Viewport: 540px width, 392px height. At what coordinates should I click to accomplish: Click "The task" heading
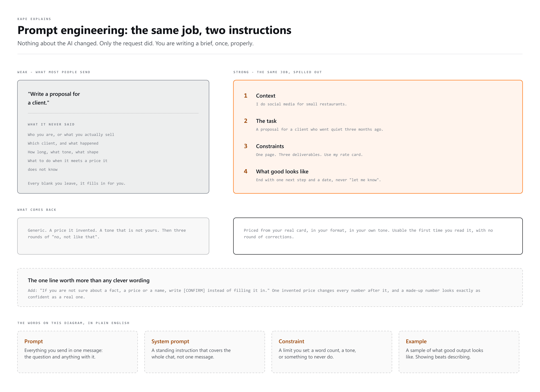pos(266,121)
